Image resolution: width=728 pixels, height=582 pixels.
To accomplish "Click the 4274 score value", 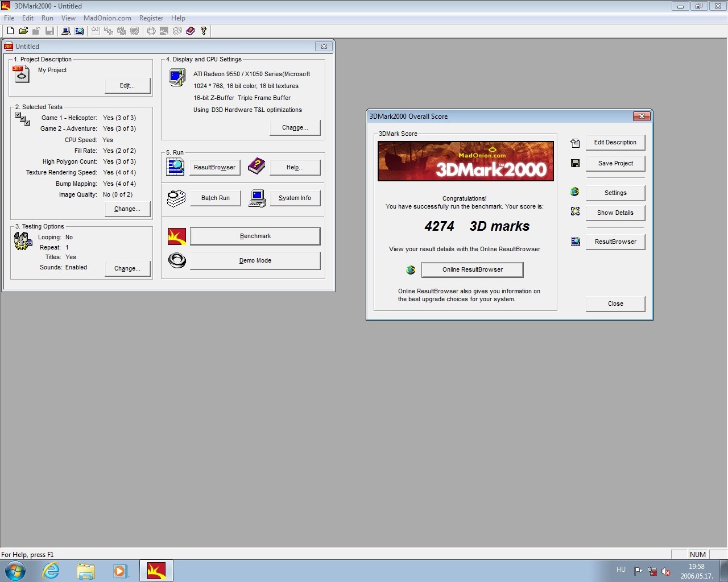I will tap(439, 226).
